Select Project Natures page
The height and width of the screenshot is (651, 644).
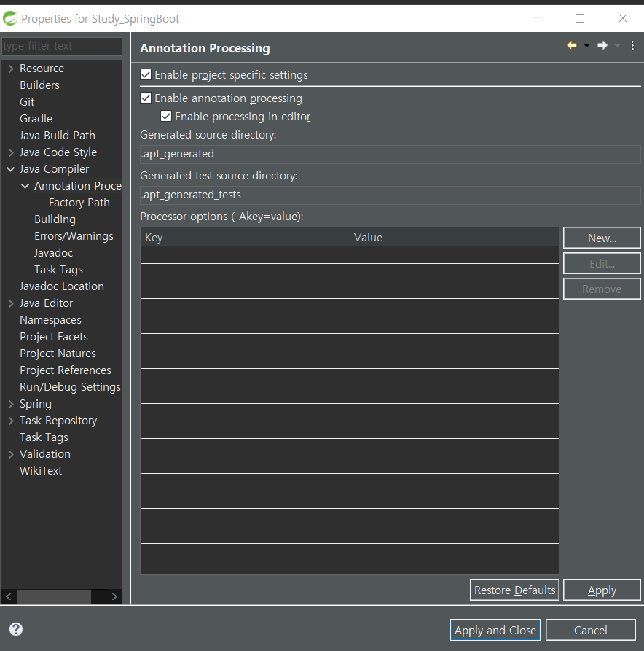pos(58,354)
